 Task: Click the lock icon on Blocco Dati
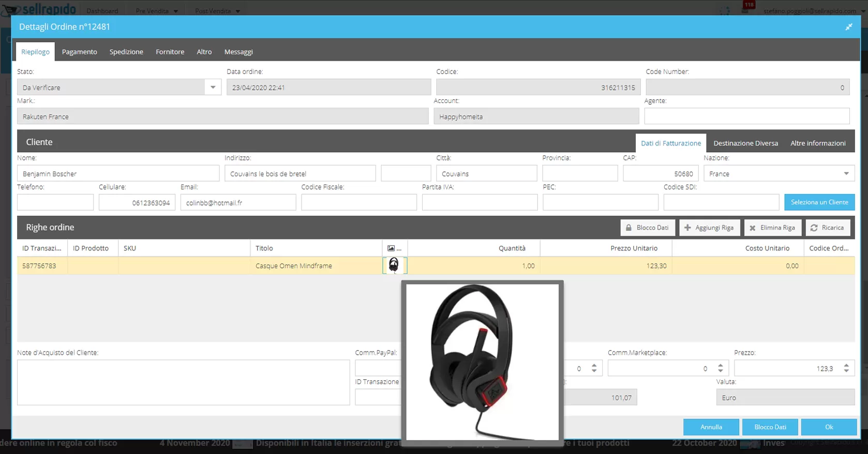(x=628, y=228)
